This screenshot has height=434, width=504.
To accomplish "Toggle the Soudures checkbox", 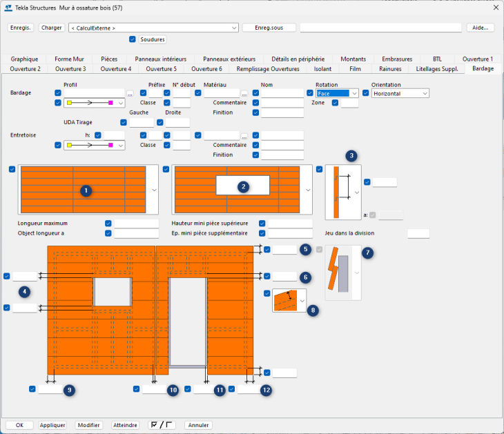I will pos(133,40).
